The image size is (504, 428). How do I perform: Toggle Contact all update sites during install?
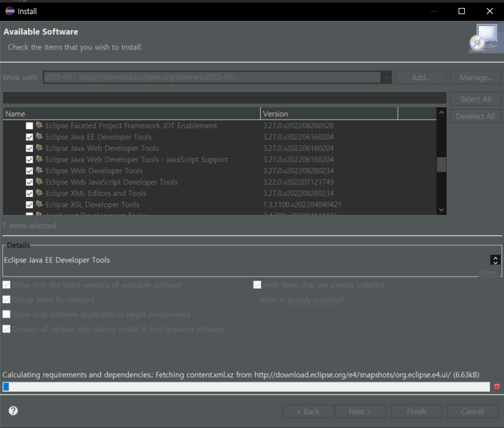tap(6, 329)
